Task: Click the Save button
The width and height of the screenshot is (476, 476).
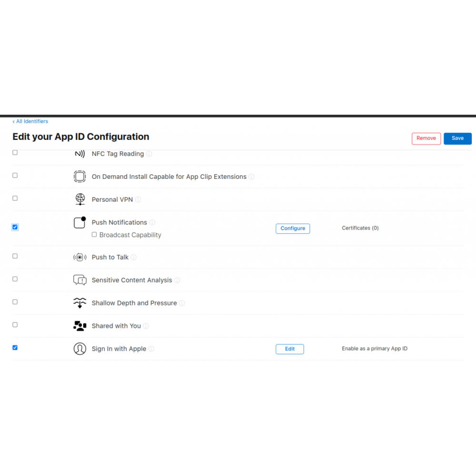Action: (x=457, y=139)
